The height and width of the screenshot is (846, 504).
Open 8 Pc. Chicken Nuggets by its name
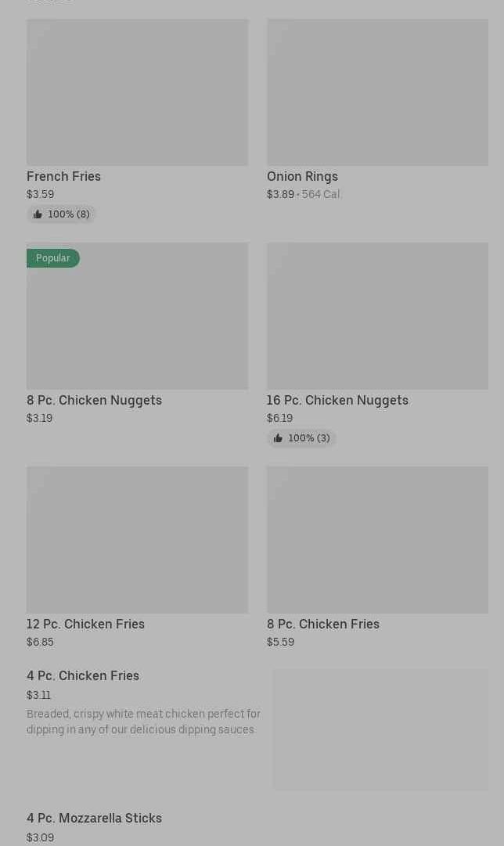[94, 400]
